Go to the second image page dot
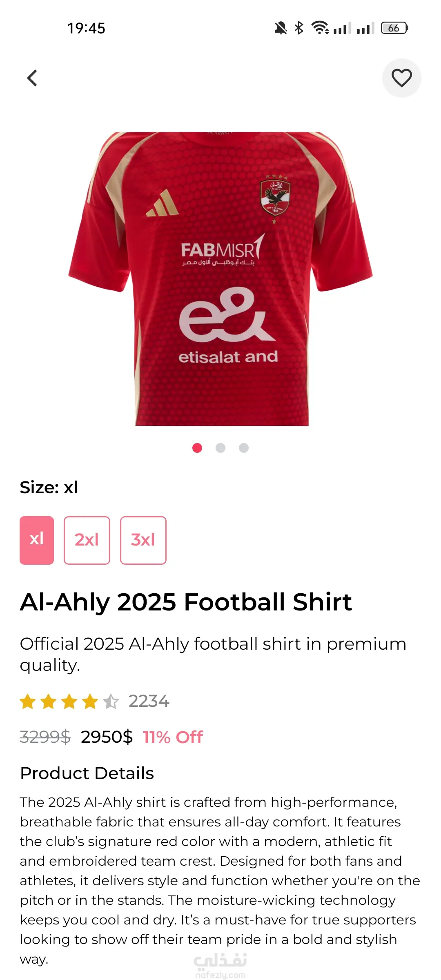Viewport: 441px width, 980px height. (220, 448)
